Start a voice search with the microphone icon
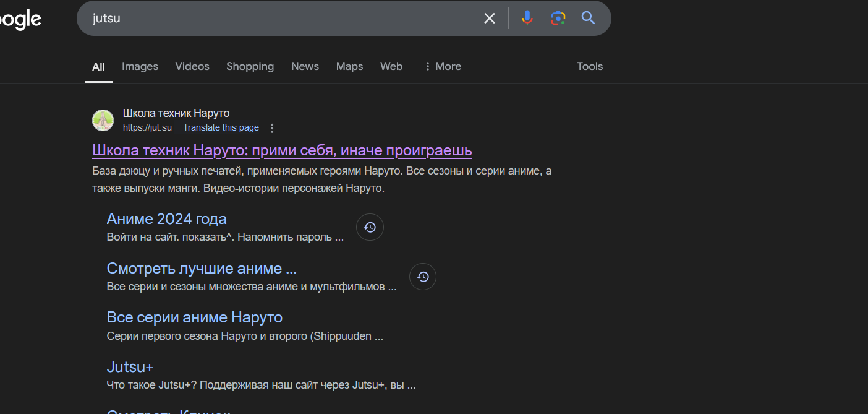The height and width of the screenshot is (414, 868). click(527, 18)
